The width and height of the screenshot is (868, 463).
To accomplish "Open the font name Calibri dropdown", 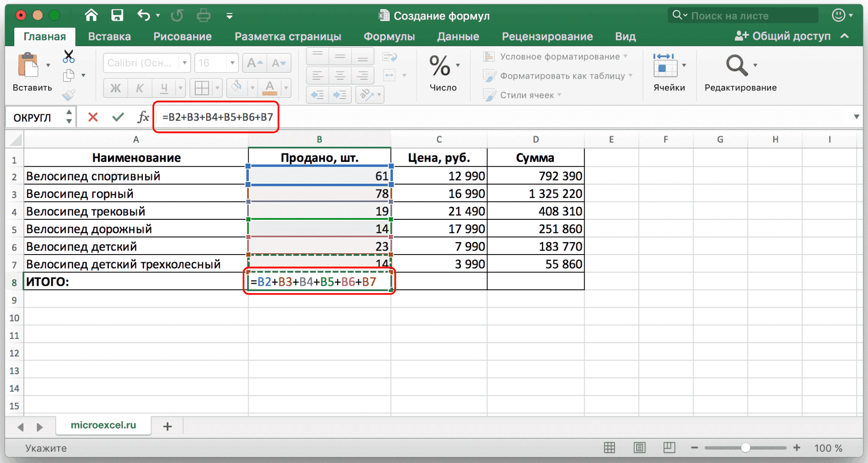I will [x=185, y=63].
